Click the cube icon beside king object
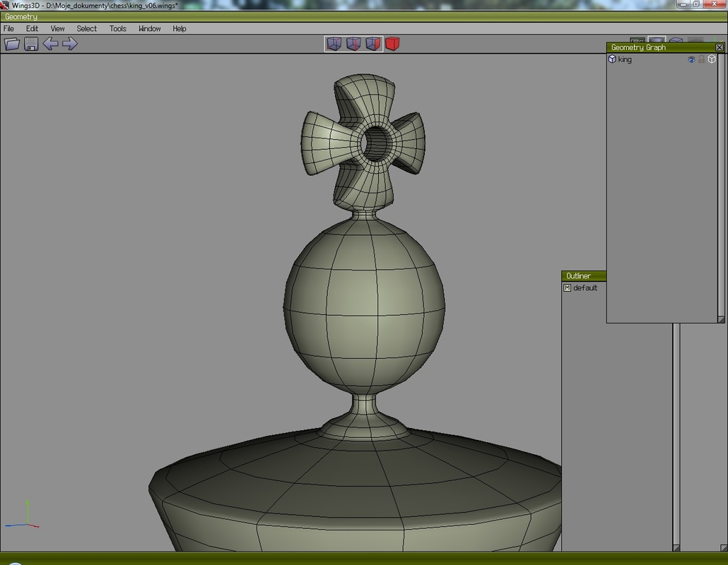 (612, 60)
